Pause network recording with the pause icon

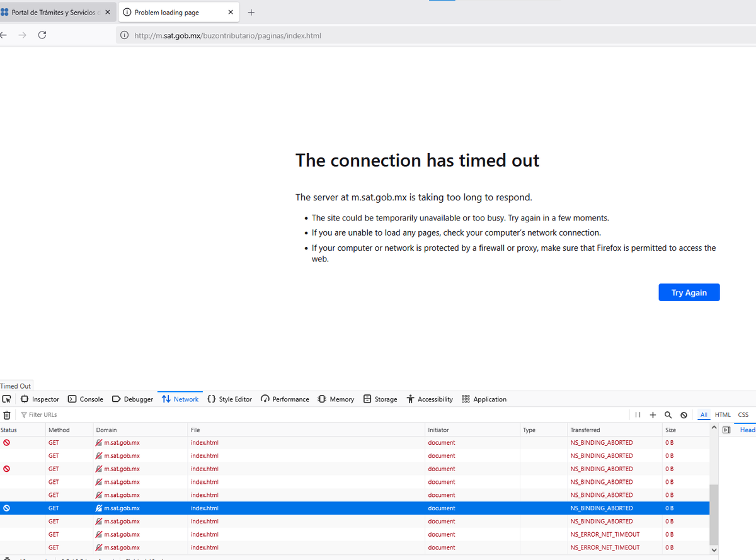click(x=638, y=415)
